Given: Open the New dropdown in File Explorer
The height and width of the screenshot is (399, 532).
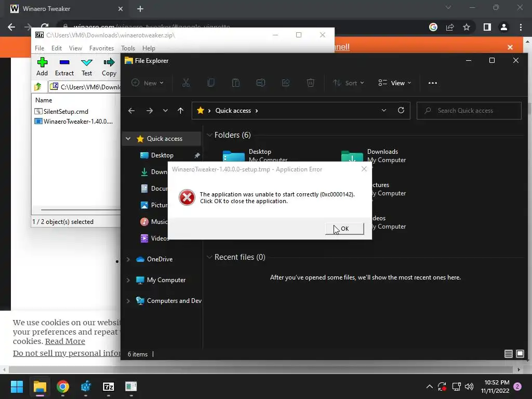Looking at the screenshot, I should pyautogui.click(x=148, y=83).
